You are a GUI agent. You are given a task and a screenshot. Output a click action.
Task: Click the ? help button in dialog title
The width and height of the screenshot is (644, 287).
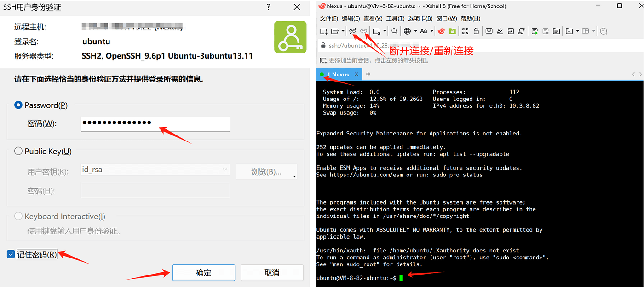pos(269,7)
